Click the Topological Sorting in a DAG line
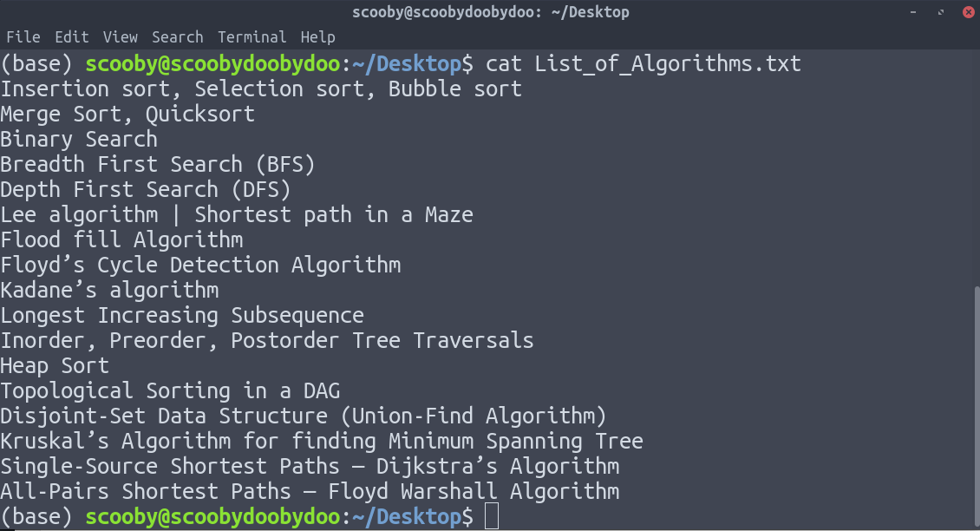 click(x=170, y=390)
